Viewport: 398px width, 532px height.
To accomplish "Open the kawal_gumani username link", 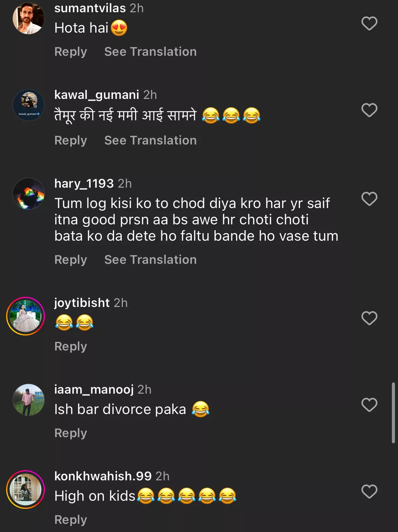I will (x=97, y=95).
